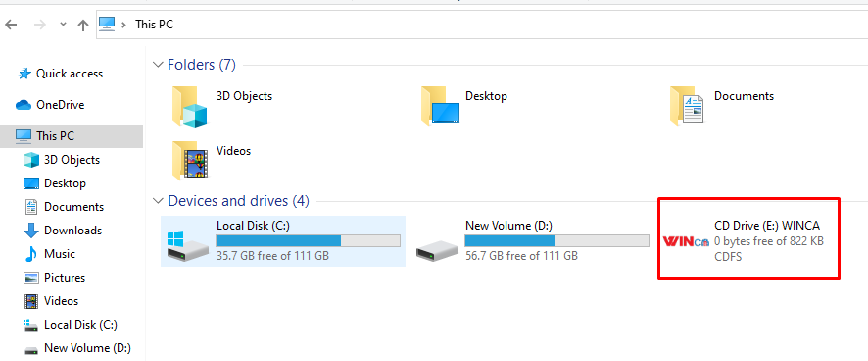Click text 0 bytes free of 822 KB
Viewport: 868px width, 361px height.
[769, 241]
